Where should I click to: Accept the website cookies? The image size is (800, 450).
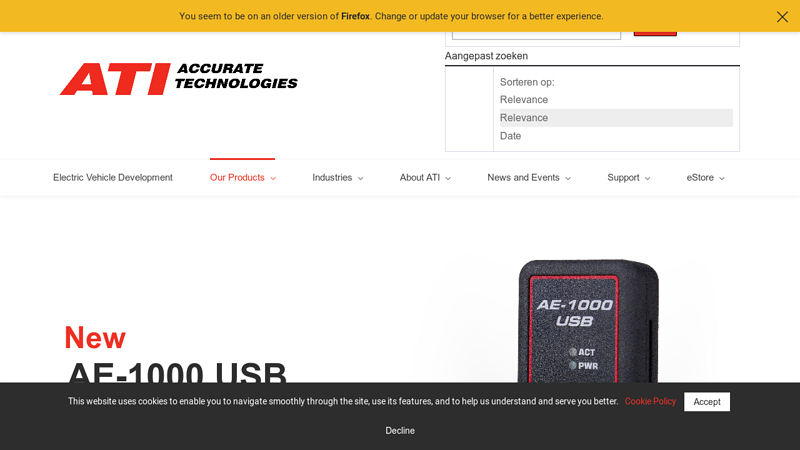pos(707,402)
